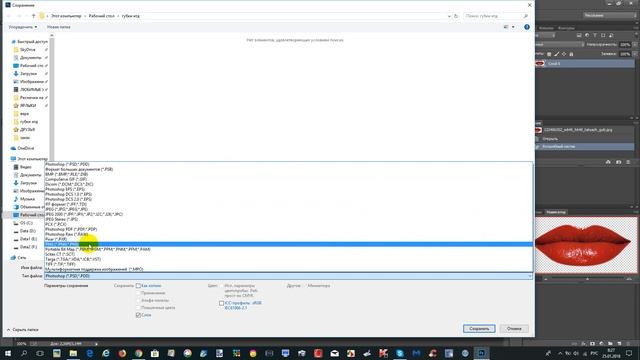The image size is (640, 360).
Task: Click lock all padlock icon in Layers
Action: (x=571, y=54)
